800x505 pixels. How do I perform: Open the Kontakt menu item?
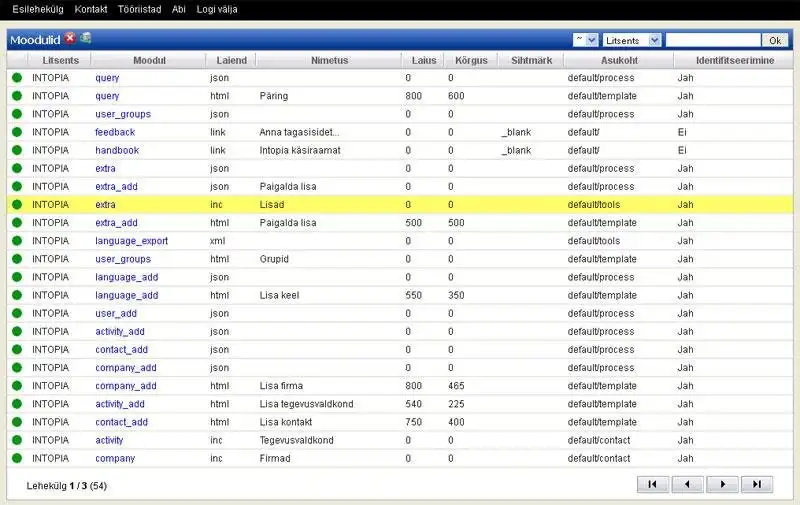[91, 9]
